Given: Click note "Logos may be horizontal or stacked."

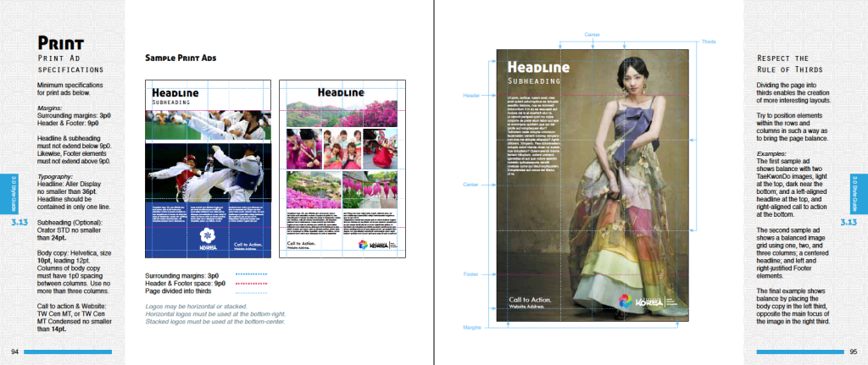Looking at the screenshot, I should point(196,306).
